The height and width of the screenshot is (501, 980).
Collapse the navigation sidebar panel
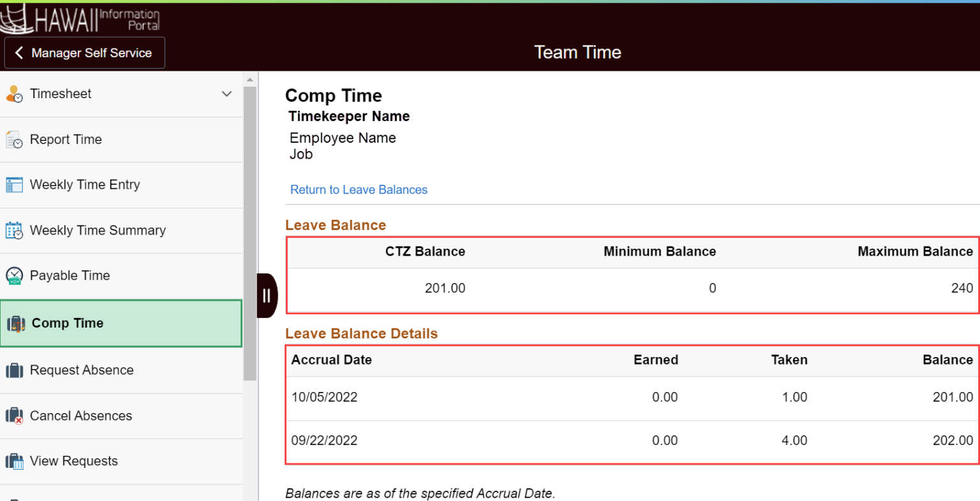pos(267,295)
